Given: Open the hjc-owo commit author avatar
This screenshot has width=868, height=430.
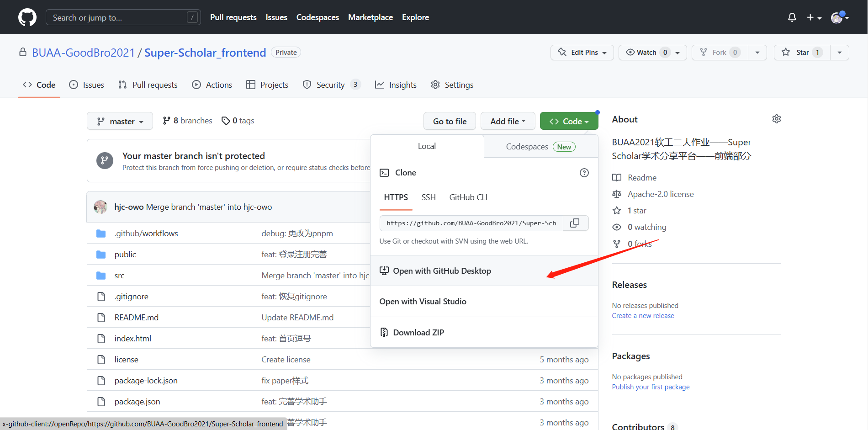Looking at the screenshot, I should (101, 207).
